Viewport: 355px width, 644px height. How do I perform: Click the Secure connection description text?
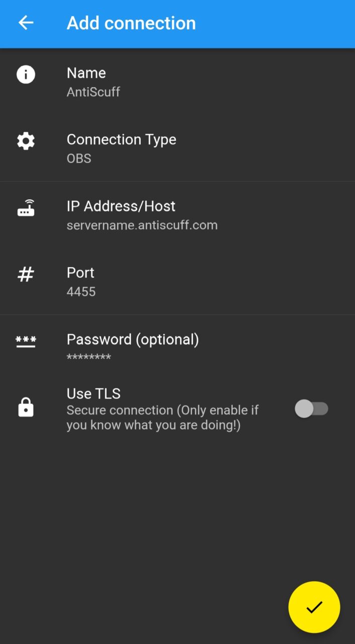162,418
